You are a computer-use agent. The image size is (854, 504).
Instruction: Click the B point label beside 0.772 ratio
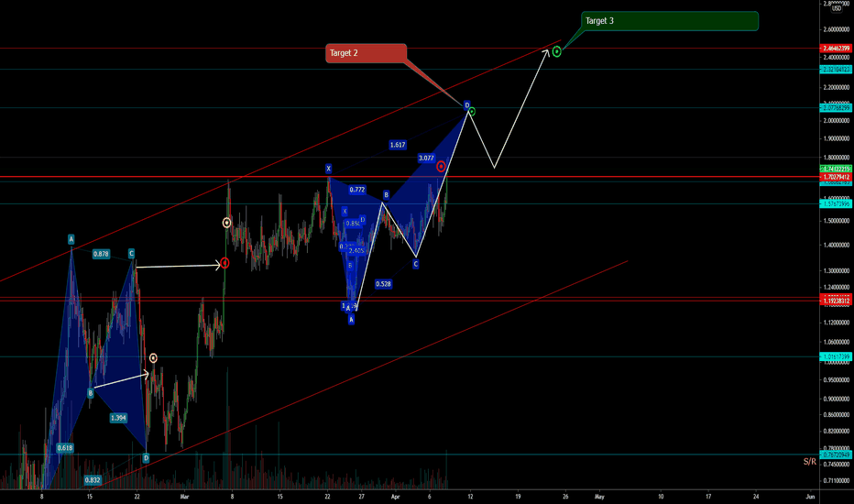[x=386, y=195]
